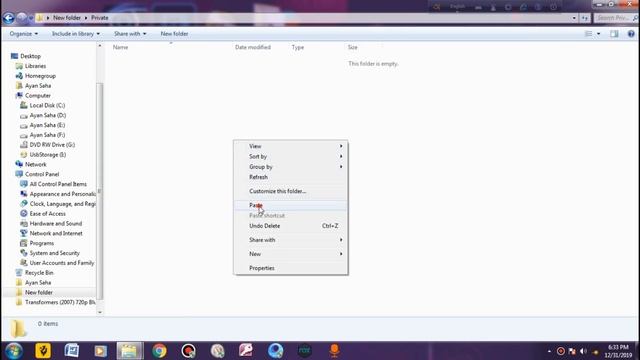The width and height of the screenshot is (640, 360).
Task: Click navigation pane scroll up arrow
Action: [100, 46]
